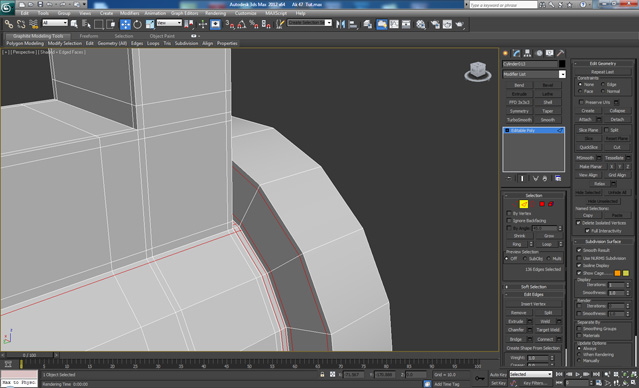Click Create Shape From Selection button
The height and width of the screenshot is (388, 639).
point(533,348)
